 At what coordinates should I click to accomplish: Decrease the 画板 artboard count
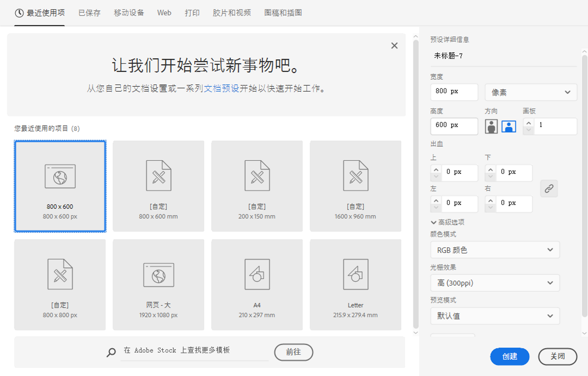(x=528, y=130)
